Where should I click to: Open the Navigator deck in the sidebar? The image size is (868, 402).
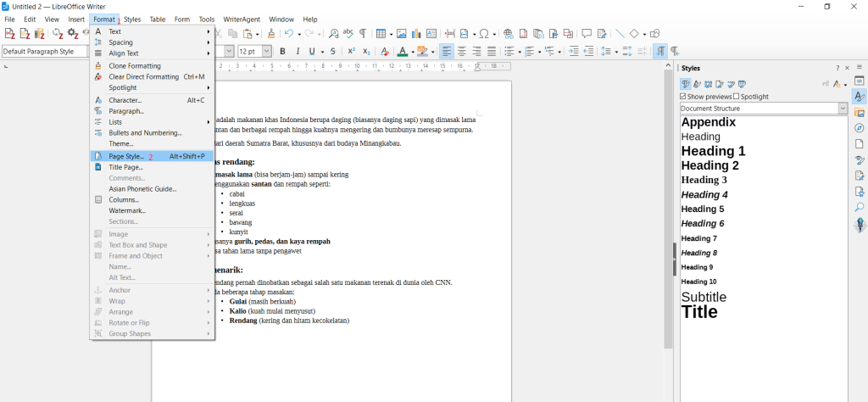coord(859,128)
